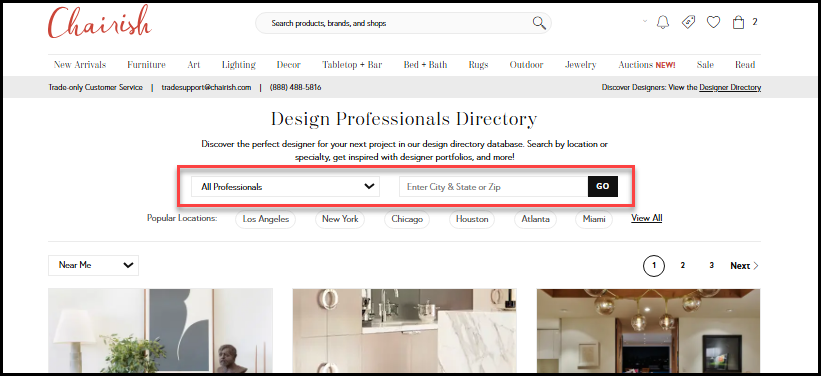
Task: Open Outdoor menu
Action: [526, 65]
